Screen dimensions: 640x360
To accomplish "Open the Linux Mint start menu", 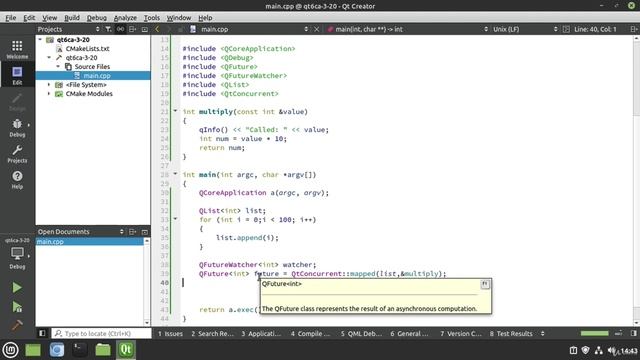I will click(10, 350).
